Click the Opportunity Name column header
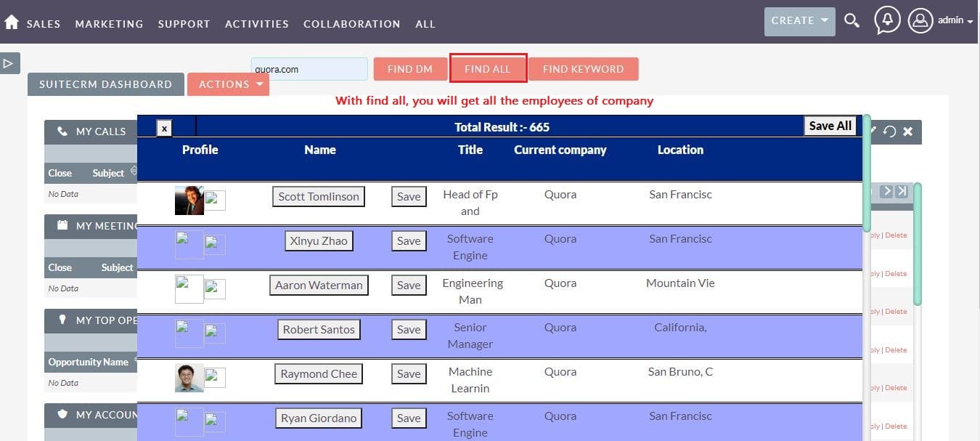The image size is (980, 441). pyautogui.click(x=88, y=362)
